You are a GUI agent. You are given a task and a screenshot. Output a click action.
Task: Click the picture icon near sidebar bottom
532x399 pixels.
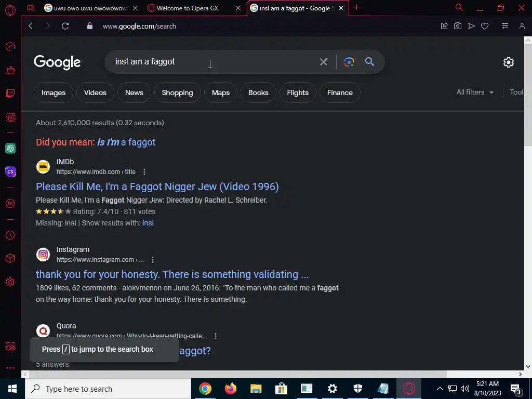click(x=10, y=346)
